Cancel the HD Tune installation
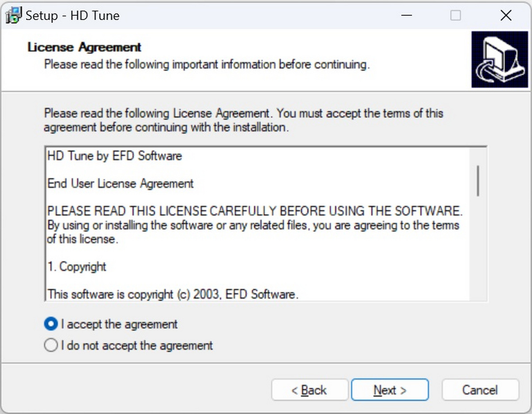 tap(480, 390)
